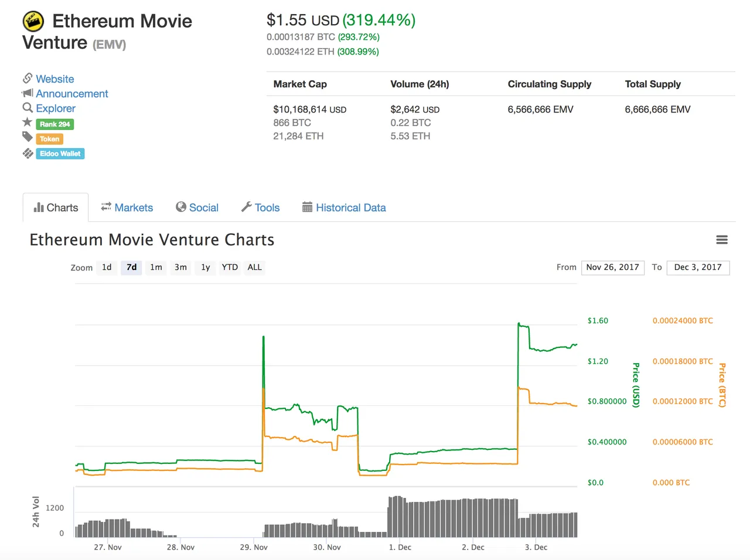The image size is (750, 560).
Task: Set chart zoom to ALL
Action: [255, 267]
